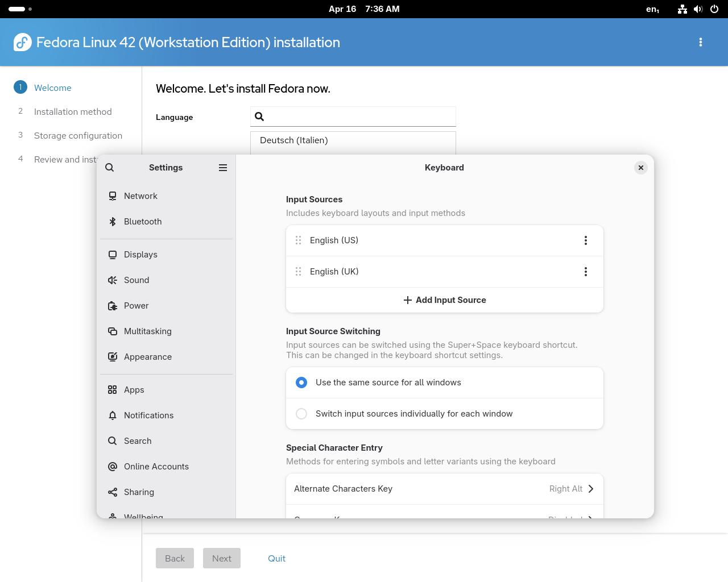
Task: Click the language search magnifier icon
Action: [259, 117]
